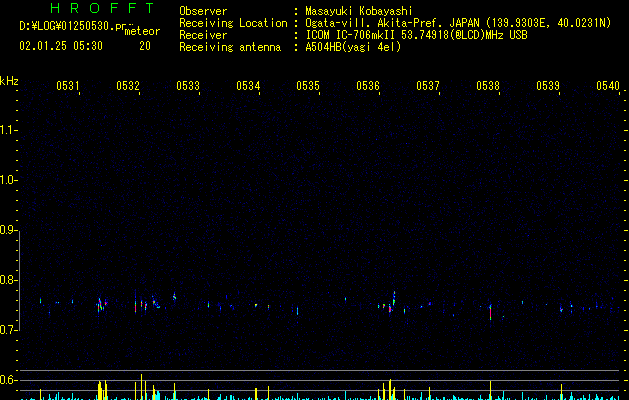Screen dimensions: 629x400
Task: Select observer name Masayuki Kobayashi
Action: point(359,11)
